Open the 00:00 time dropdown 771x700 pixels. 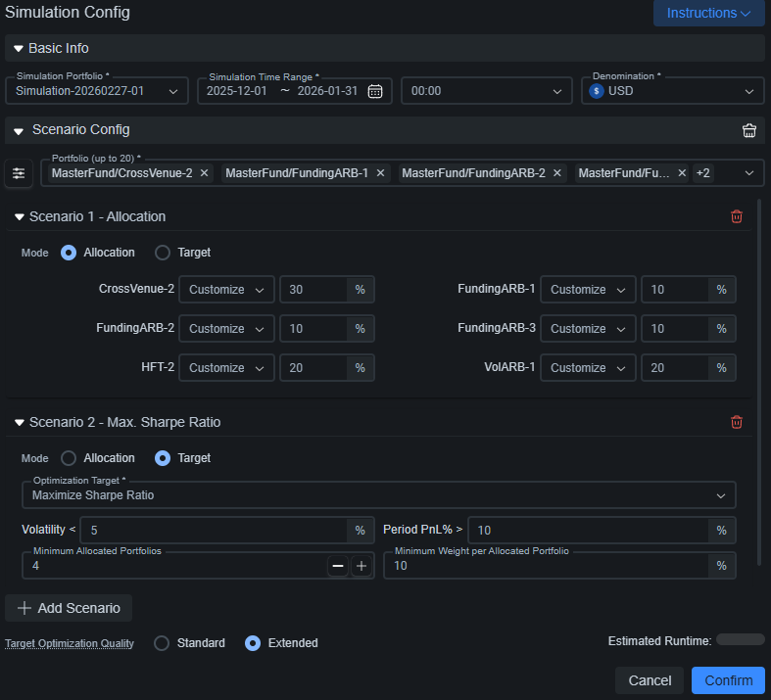pyautogui.click(x=487, y=91)
